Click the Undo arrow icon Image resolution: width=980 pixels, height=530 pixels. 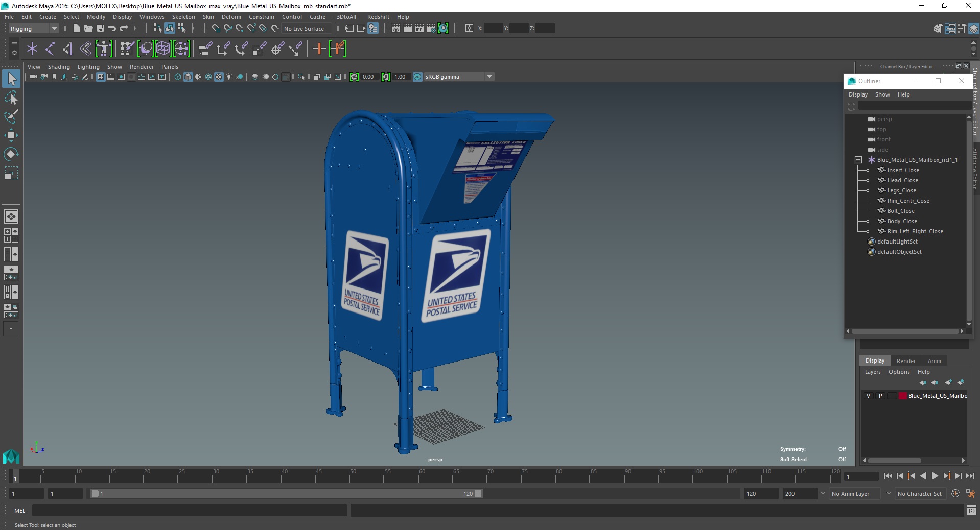coord(112,29)
